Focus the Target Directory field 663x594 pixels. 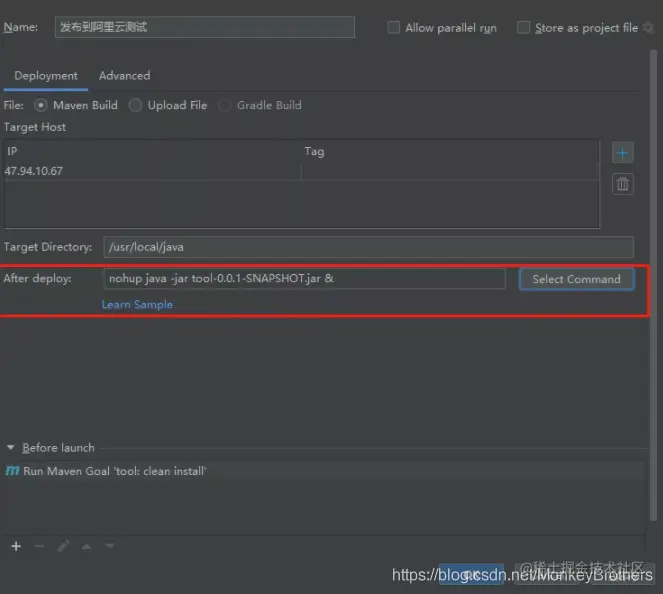tap(368, 247)
